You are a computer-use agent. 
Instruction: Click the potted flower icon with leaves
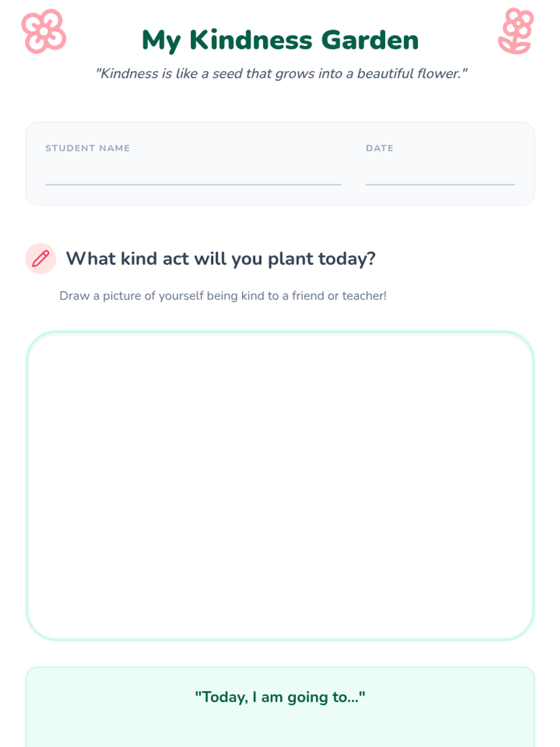pos(516,31)
